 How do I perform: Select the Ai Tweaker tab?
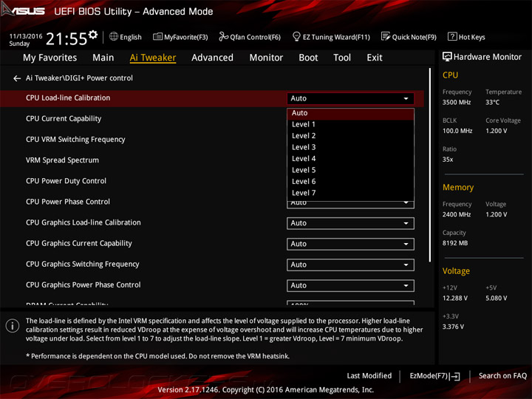click(153, 58)
